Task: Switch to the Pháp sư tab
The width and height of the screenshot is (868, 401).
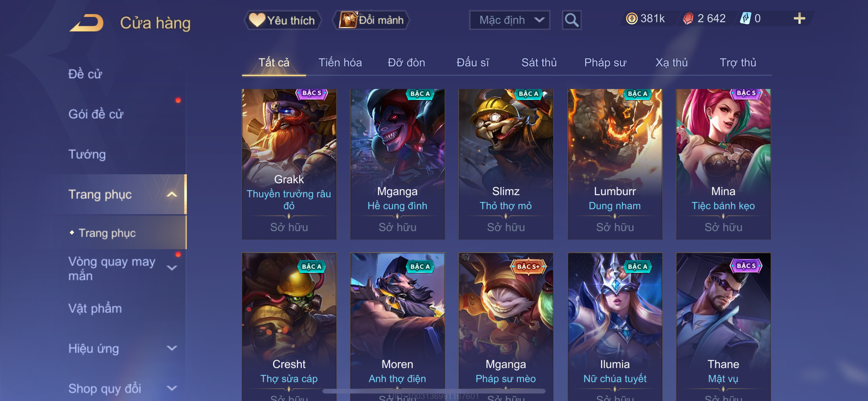Action: 605,63
